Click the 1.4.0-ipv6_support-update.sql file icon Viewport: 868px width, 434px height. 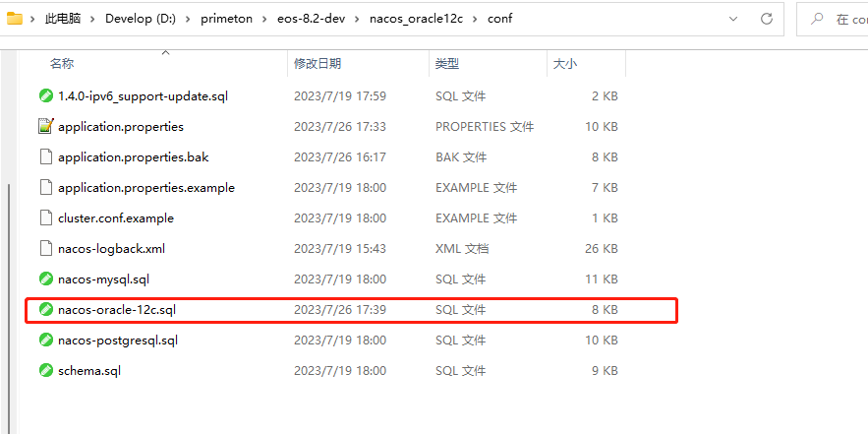click(x=45, y=96)
